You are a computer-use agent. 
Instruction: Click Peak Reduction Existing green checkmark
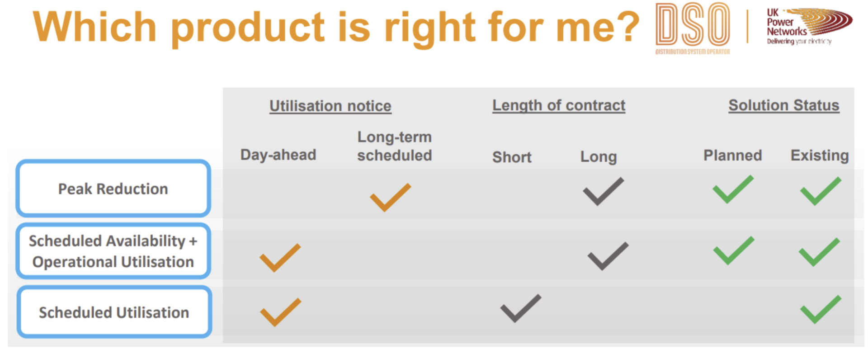pos(821,191)
